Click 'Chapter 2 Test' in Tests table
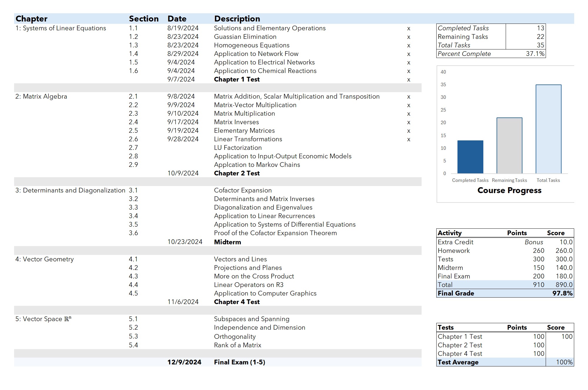This screenshot has height=390, width=588. click(x=460, y=345)
